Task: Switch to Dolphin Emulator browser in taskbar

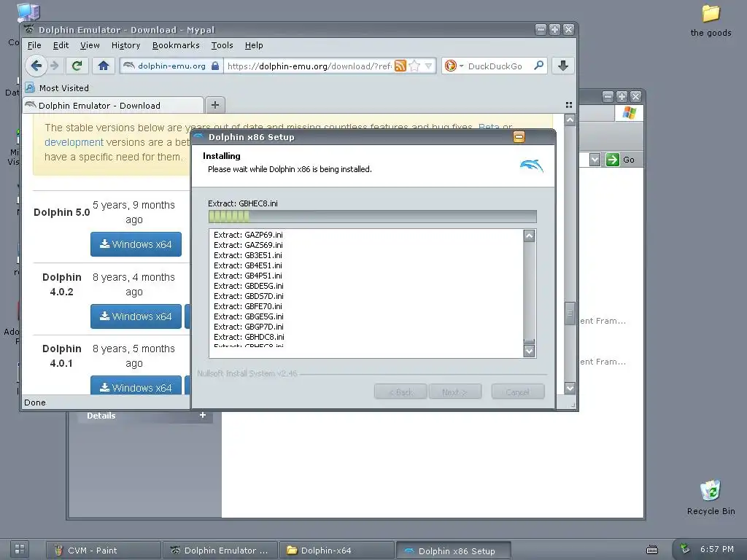Action: coord(220,551)
